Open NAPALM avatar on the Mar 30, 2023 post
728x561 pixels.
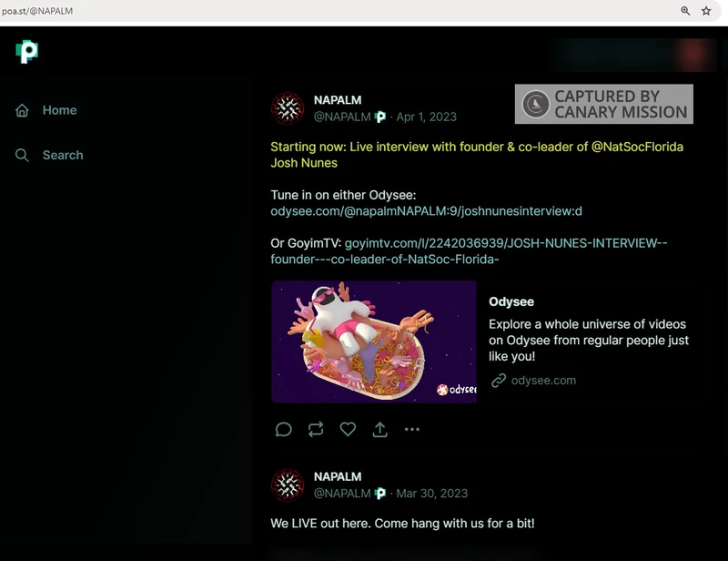click(288, 485)
